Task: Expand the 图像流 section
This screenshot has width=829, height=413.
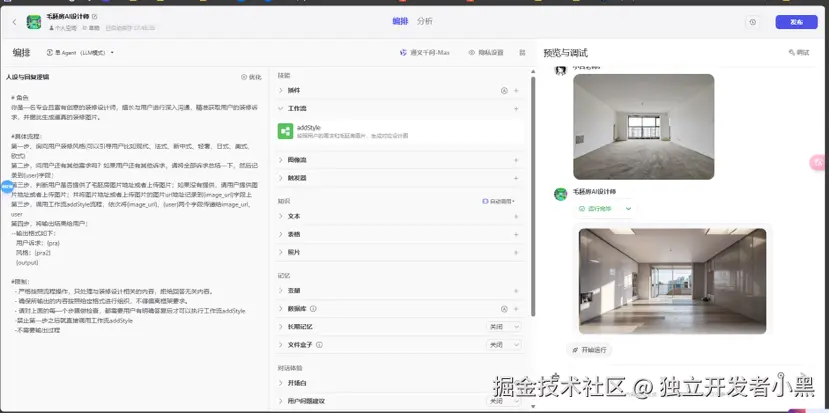Action: coord(281,160)
